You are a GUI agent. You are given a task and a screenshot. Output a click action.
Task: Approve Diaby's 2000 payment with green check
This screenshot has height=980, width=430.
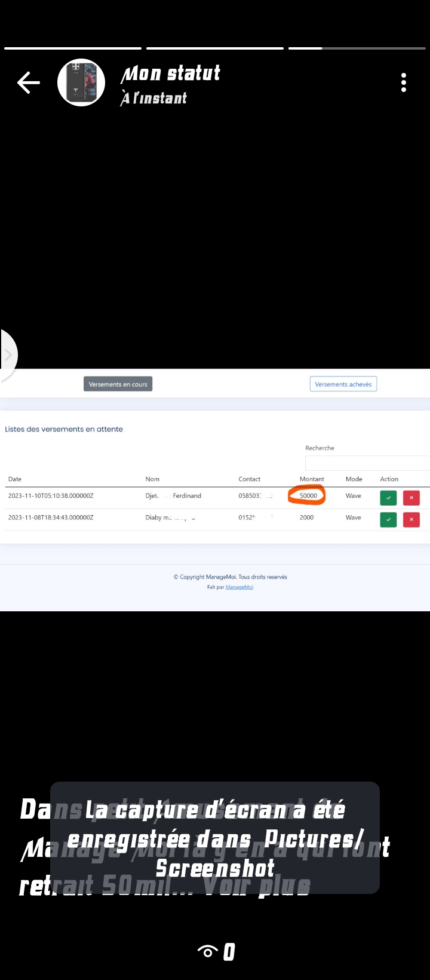coord(388,519)
